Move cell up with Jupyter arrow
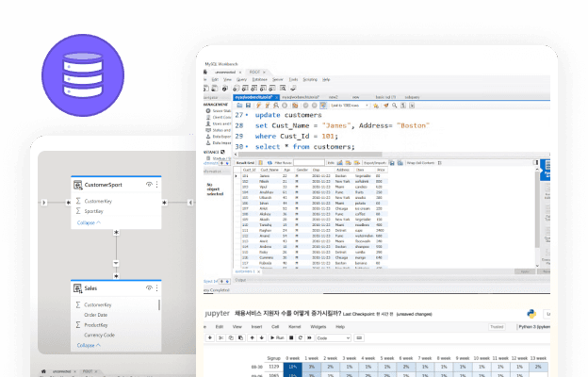The image size is (588, 377). (252, 338)
